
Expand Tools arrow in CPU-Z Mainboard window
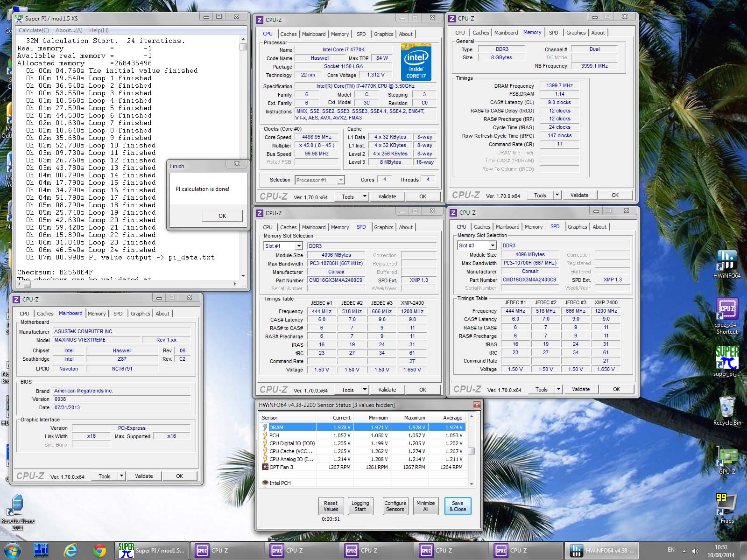[121, 476]
